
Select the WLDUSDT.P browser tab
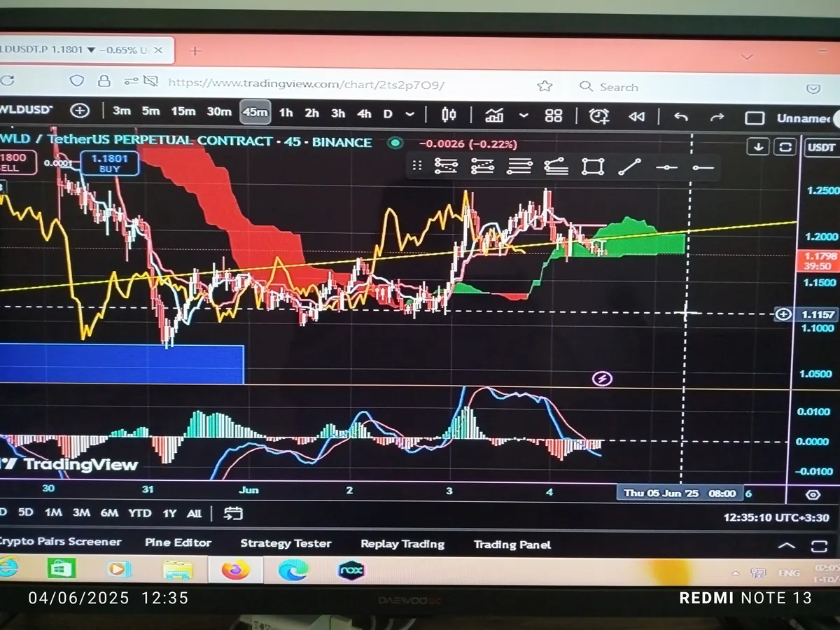pyautogui.click(x=86, y=50)
